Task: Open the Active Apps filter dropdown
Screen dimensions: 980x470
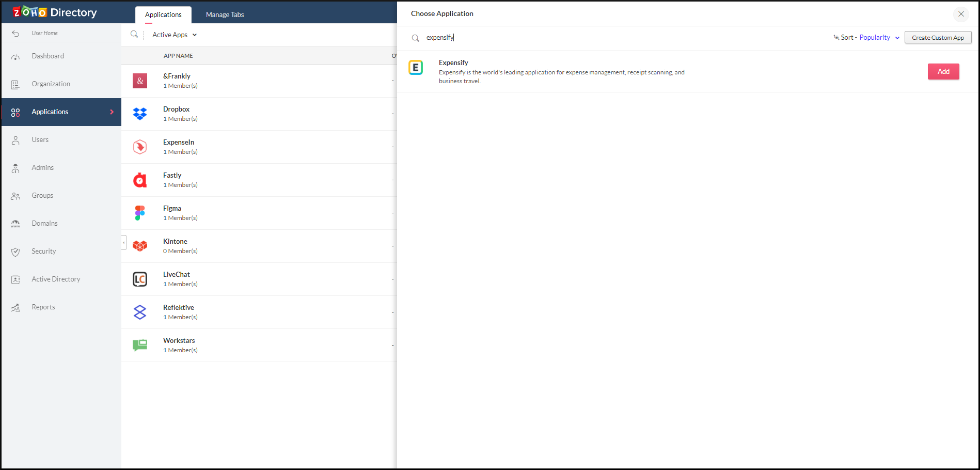Action: [x=173, y=35]
